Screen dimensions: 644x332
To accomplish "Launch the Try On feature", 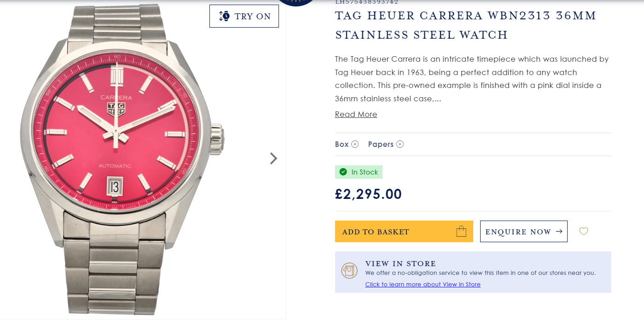I will (244, 16).
